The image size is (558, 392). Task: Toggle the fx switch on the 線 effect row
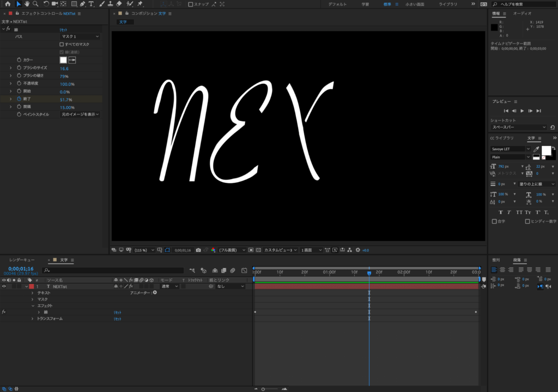pyautogui.click(x=4, y=312)
